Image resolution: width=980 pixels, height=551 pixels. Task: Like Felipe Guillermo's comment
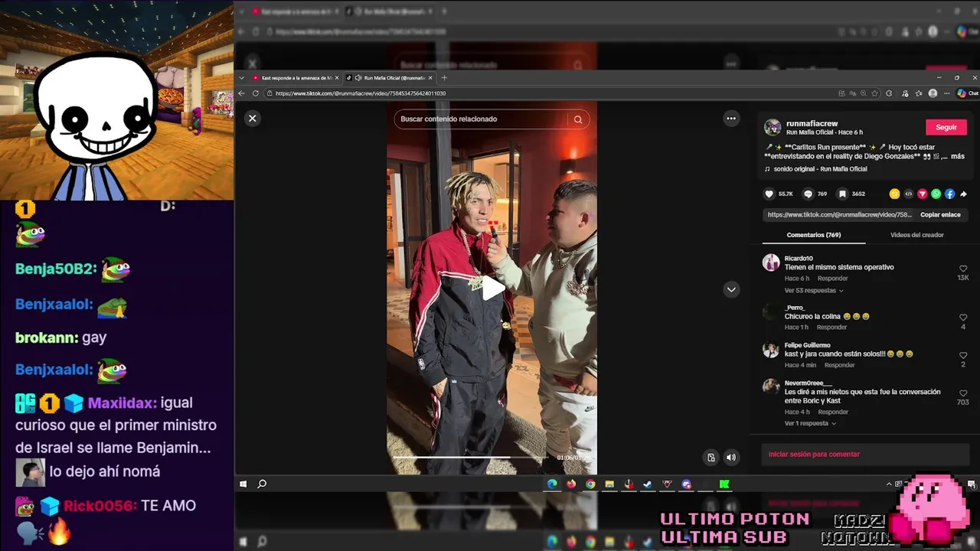pos(963,356)
